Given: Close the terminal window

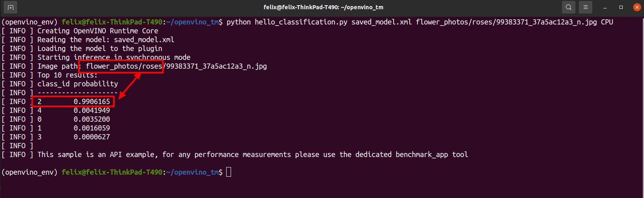Looking at the screenshot, I should coord(637,7).
